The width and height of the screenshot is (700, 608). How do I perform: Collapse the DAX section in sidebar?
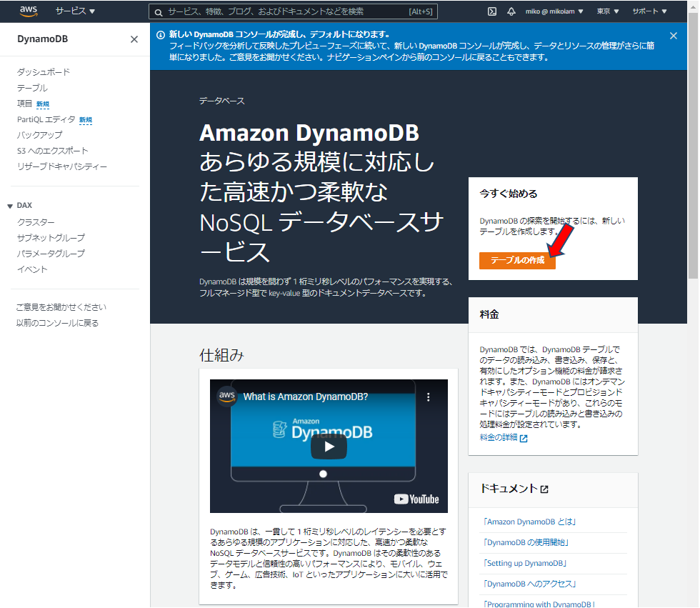tap(10, 206)
